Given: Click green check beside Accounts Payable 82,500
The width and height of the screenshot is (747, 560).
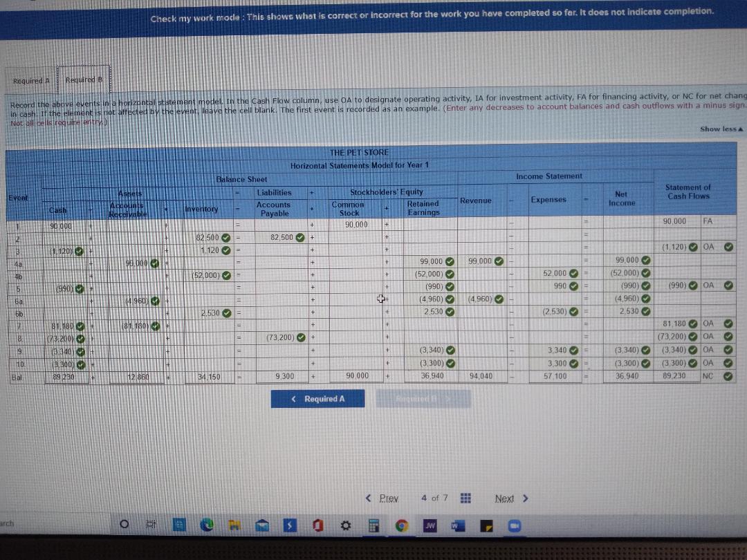Looking at the screenshot, I should [300, 237].
